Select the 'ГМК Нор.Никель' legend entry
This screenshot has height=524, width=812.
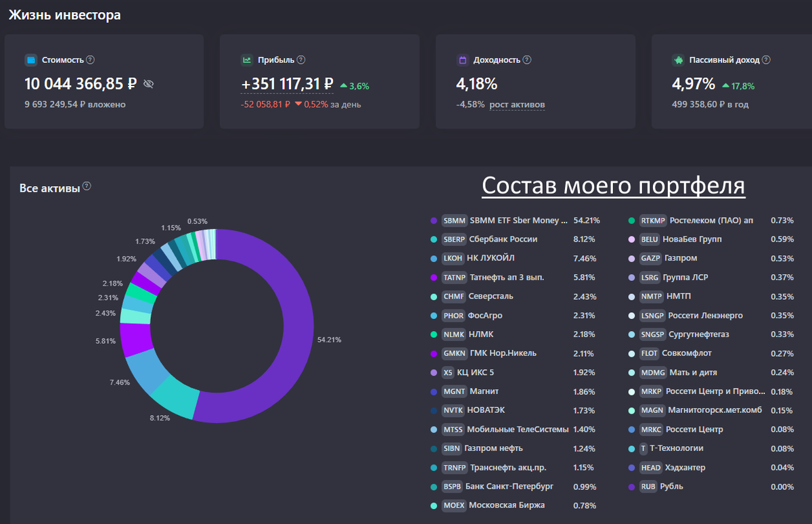[504, 353]
